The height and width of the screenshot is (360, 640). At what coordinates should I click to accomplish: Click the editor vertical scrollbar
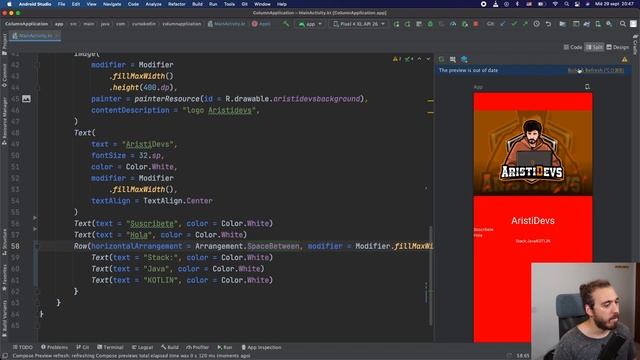(430, 276)
